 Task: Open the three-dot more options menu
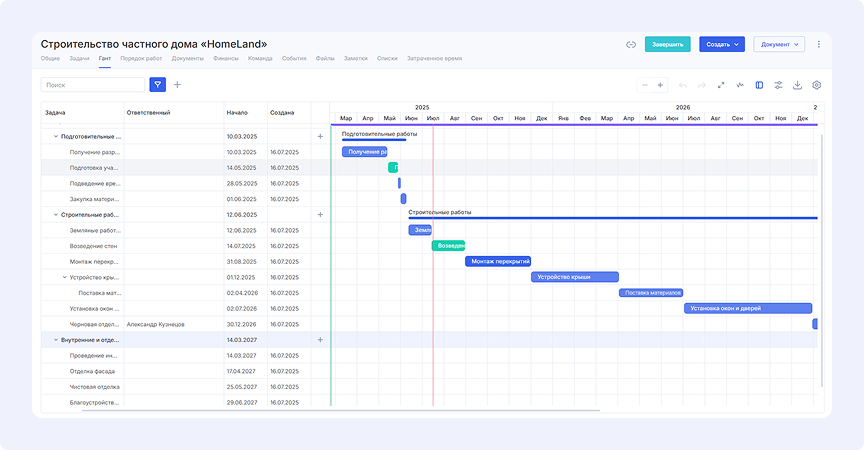click(819, 45)
